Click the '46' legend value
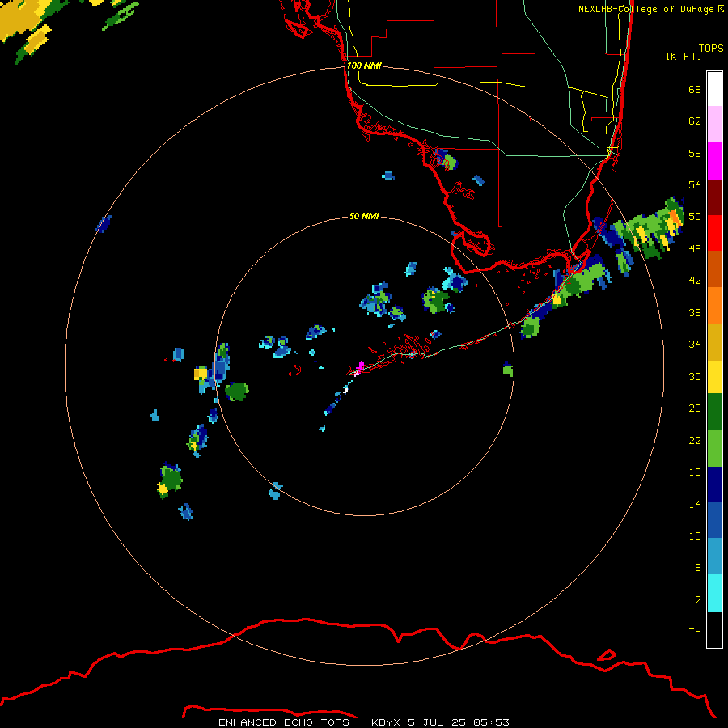The width and height of the screenshot is (728, 728). [695, 249]
